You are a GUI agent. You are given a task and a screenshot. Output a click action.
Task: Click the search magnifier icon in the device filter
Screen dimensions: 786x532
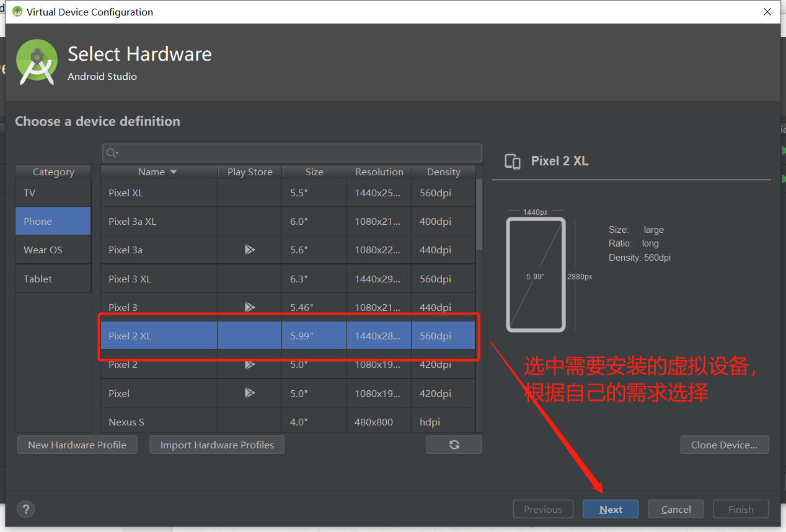(x=112, y=153)
